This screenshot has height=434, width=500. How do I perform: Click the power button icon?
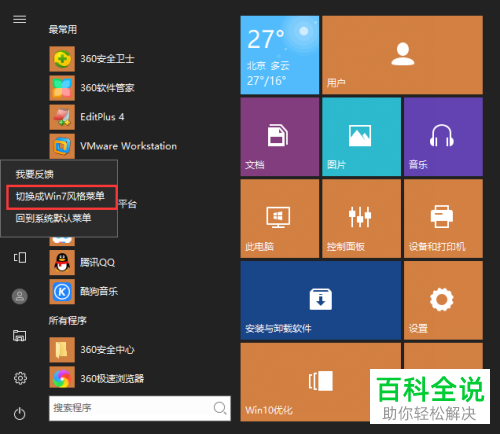pyautogui.click(x=20, y=414)
